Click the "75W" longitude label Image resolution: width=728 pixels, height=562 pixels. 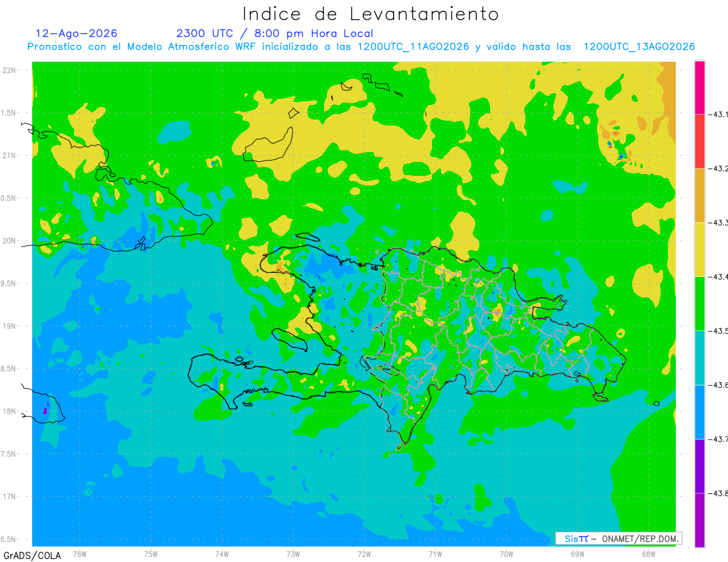point(151,554)
